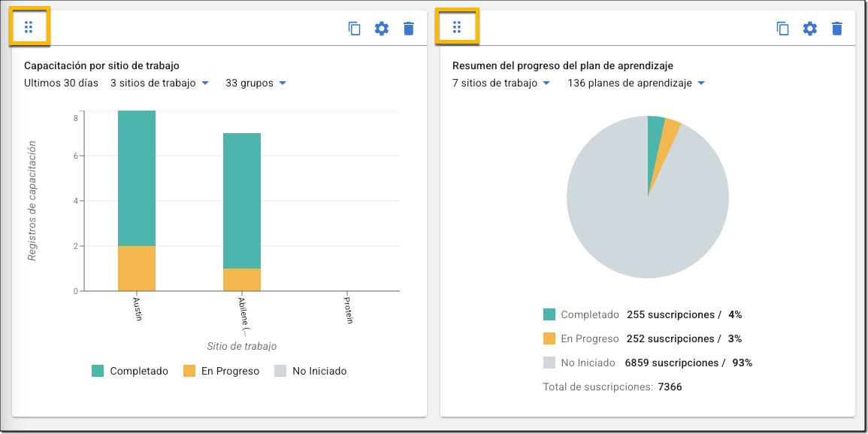Open settings gear of the Resumen del progreso widget

[810, 29]
